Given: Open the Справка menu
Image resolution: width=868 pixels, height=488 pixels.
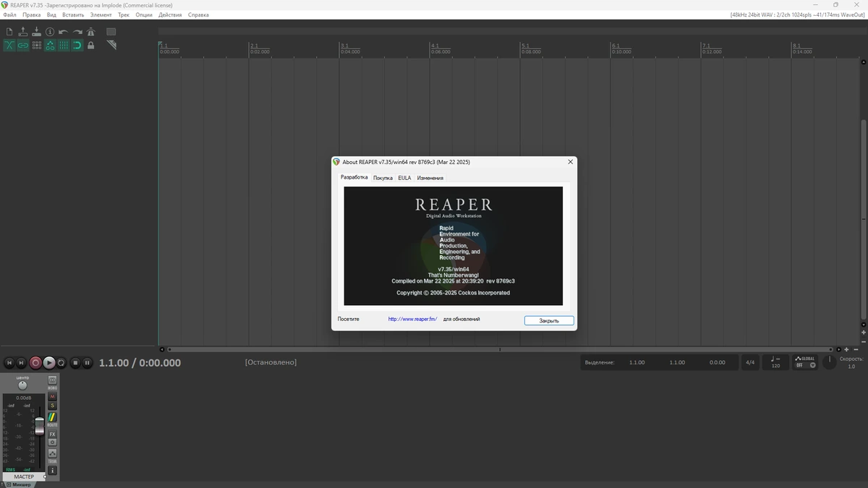Looking at the screenshot, I should [x=198, y=14].
